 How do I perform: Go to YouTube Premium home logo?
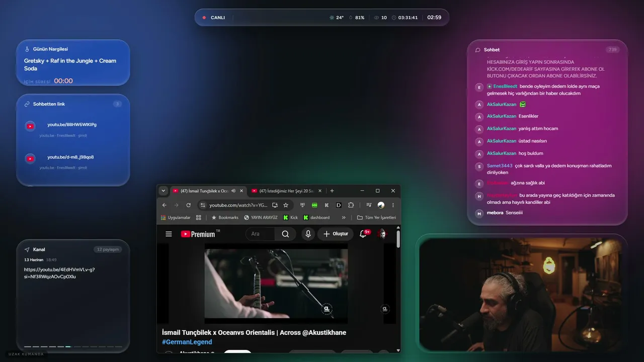198,234
